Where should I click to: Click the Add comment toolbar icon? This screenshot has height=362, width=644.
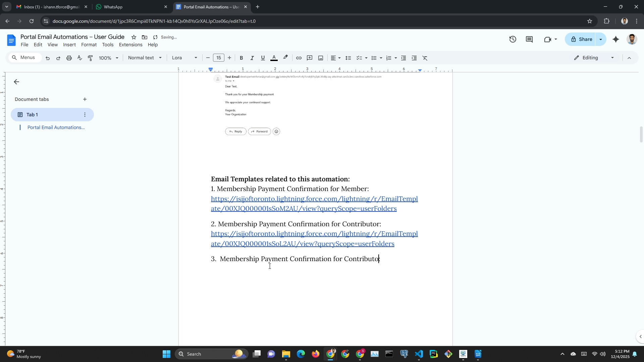click(310, 58)
